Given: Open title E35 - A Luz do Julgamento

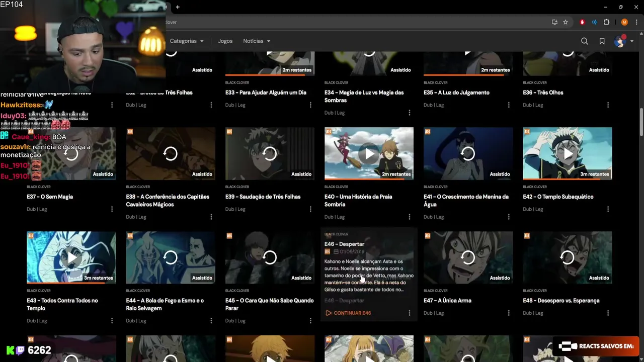Looking at the screenshot, I should [x=456, y=93].
